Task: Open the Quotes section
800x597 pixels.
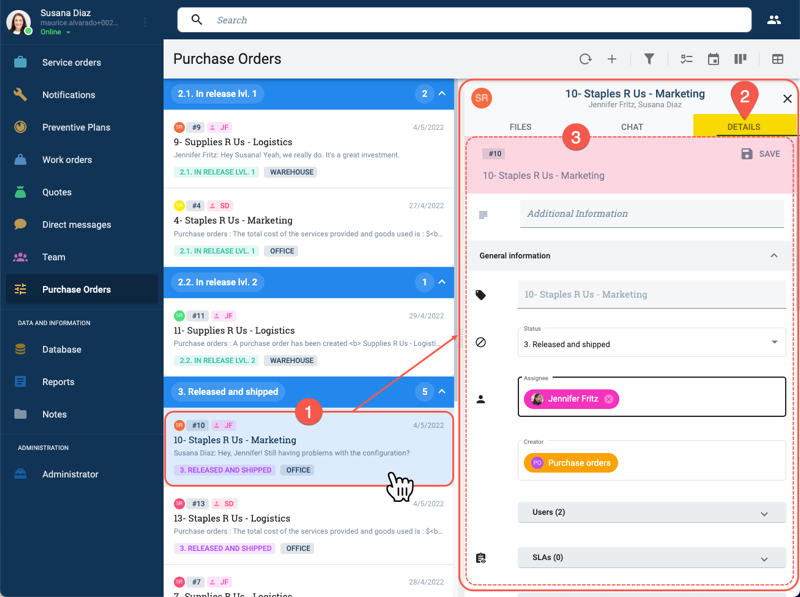Action: (x=57, y=192)
